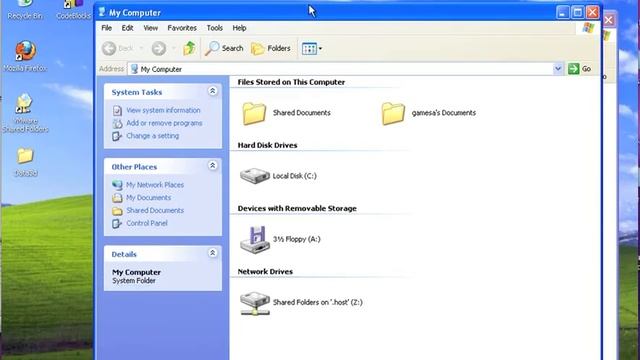
Task: Open the File menu
Action: (107, 28)
